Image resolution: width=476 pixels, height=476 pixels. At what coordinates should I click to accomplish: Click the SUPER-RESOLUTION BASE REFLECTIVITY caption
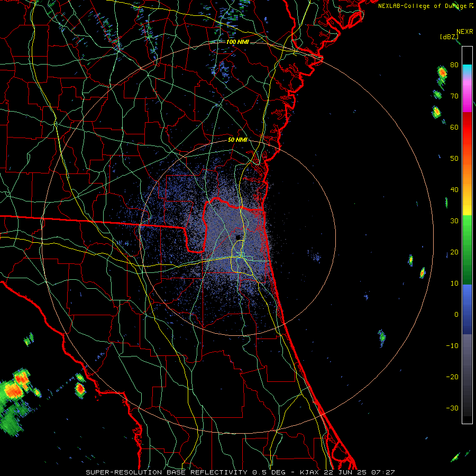click(167, 472)
